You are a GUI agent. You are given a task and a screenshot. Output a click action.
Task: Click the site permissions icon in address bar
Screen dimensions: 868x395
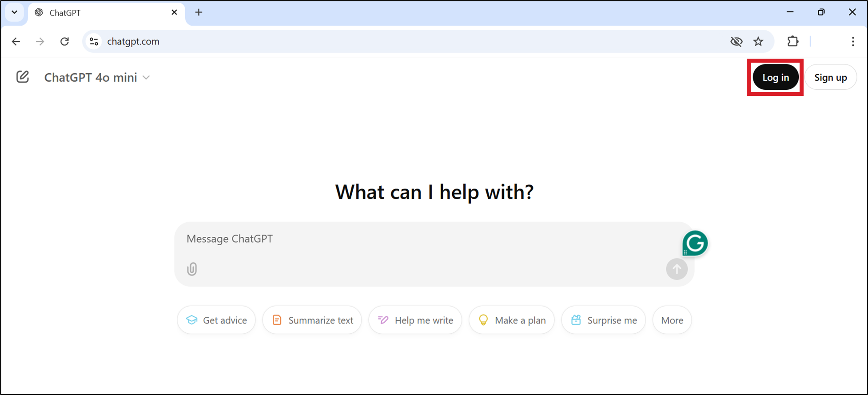click(x=94, y=41)
